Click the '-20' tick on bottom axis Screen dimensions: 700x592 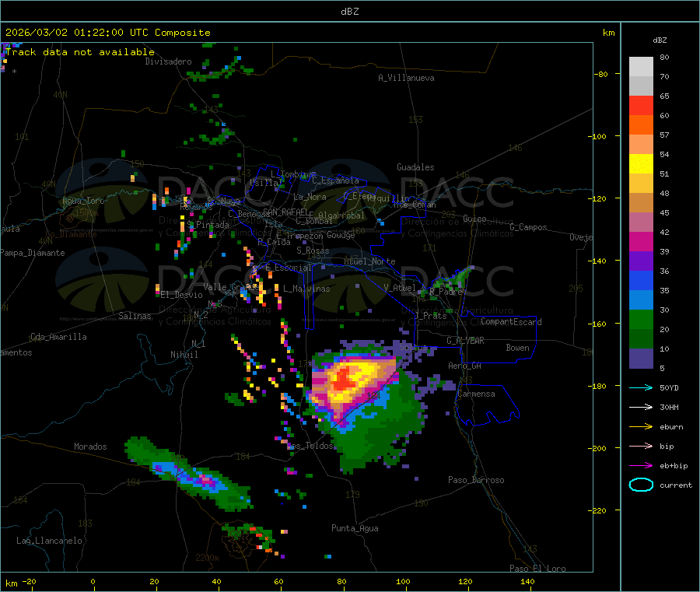point(30,582)
